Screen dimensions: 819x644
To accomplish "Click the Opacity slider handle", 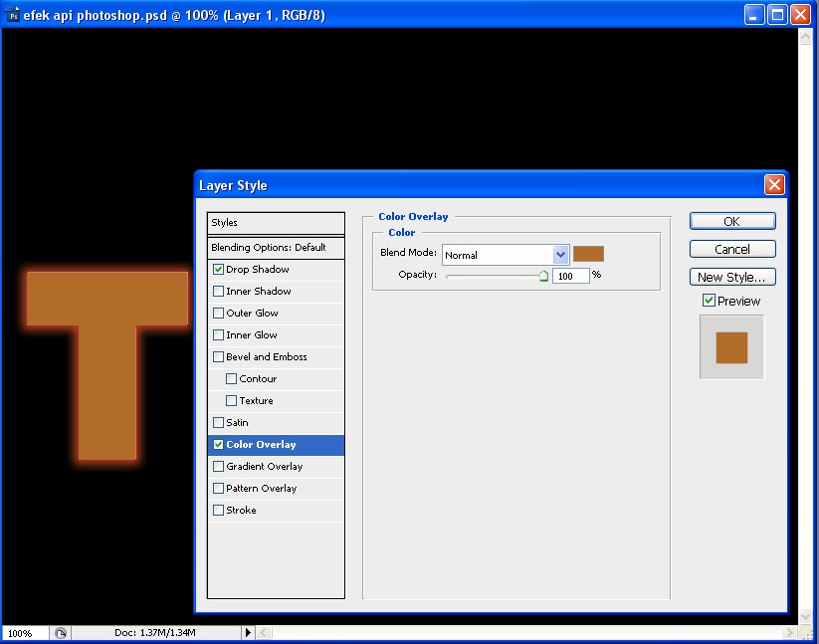I will click(x=543, y=276).
